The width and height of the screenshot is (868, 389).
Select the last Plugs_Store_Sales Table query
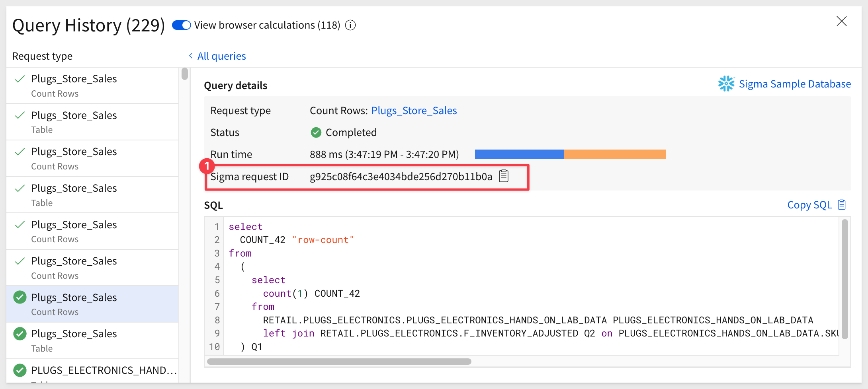pyautogui.click(x=92, y=341)
